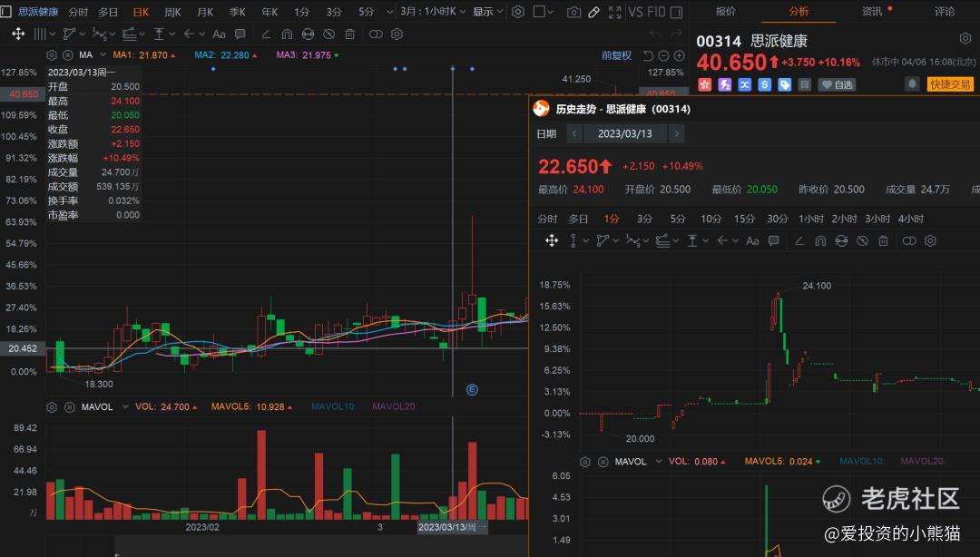Screen dimensions: 980x557
Task: Toggle MAVOL20 line in main volume pane
Action: (x=395, y=406)
